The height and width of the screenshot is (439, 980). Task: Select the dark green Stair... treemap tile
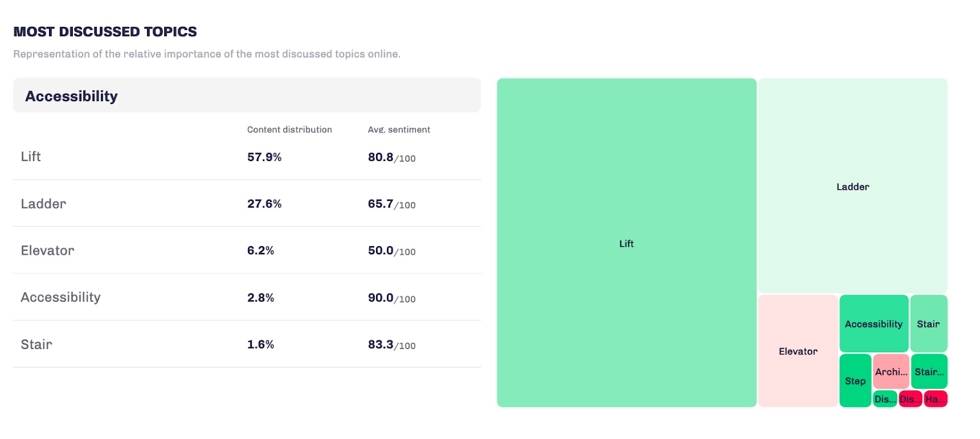(x=929, y=371)
